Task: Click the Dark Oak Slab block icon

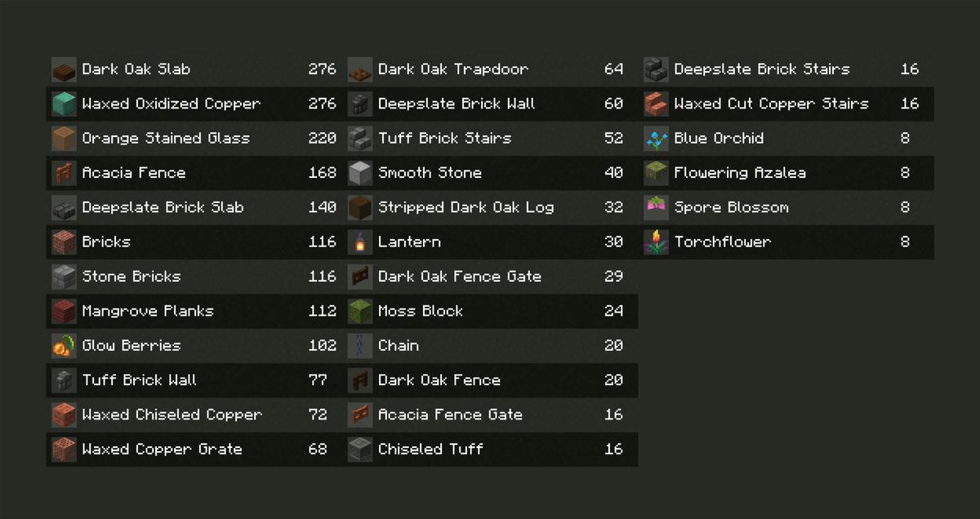Action: point(64,69)
